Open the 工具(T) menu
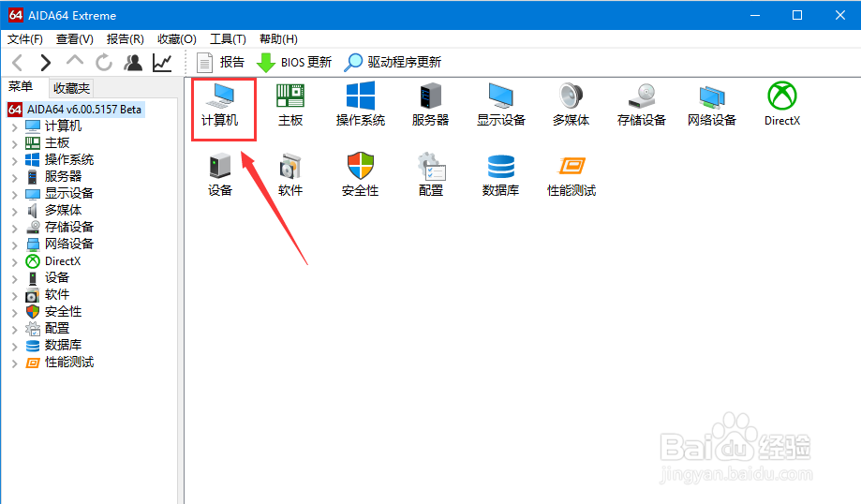This screenshot has width=861, height=504. pyautogui.click(x=228, y=39)
